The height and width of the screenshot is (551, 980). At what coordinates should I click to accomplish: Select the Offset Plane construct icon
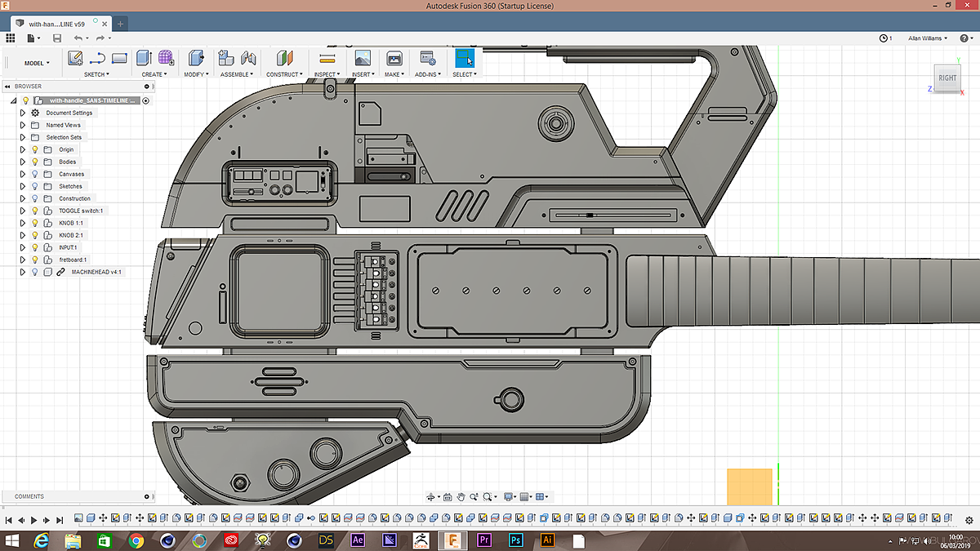[x=283, y=58]
